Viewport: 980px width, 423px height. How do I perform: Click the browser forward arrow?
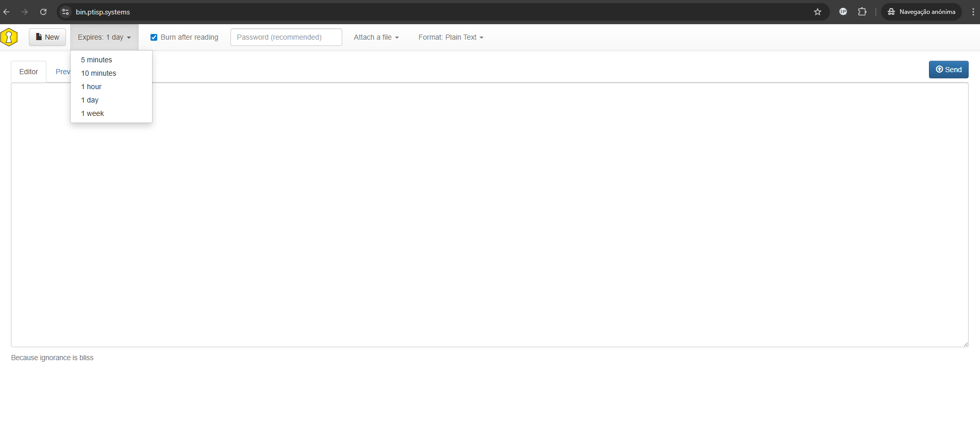(x=25, y=12)
